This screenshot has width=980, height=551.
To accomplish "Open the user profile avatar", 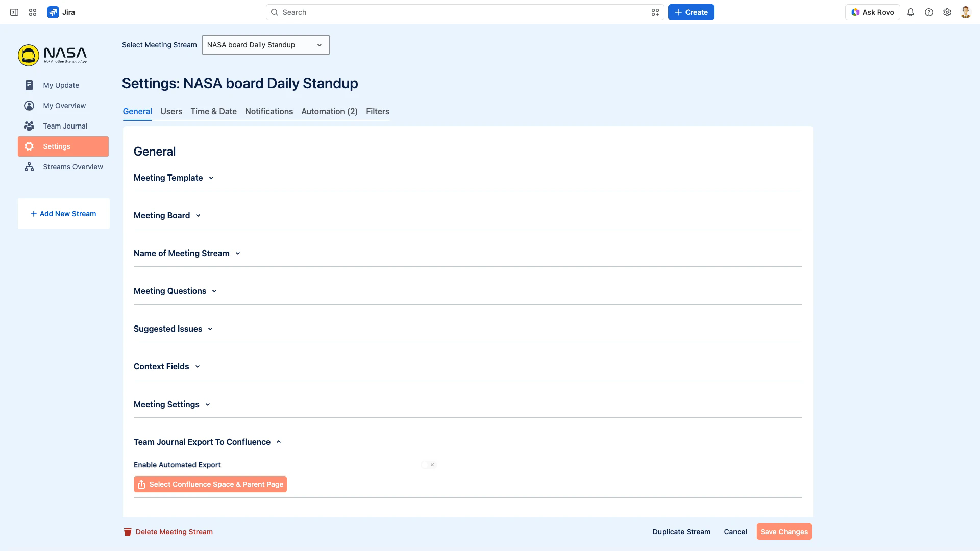I will (x=966, y=12).
